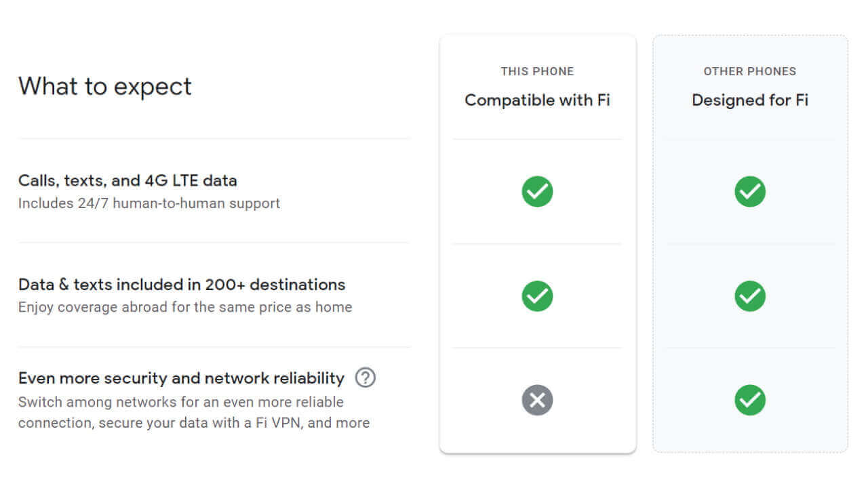The height and width of the screenshot is (488, 868).
Task: Click the "secure your data with a Fi VPN" line
Action: point(194,423)
